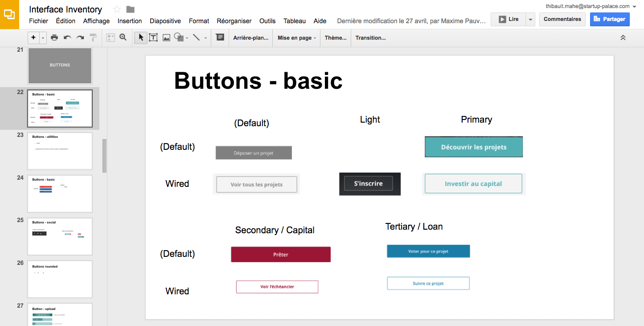The width and height of the screenshot is (644, 326).
Task: Expand the new slide layout dropdown arrow
Action: (x=43, y=38)
